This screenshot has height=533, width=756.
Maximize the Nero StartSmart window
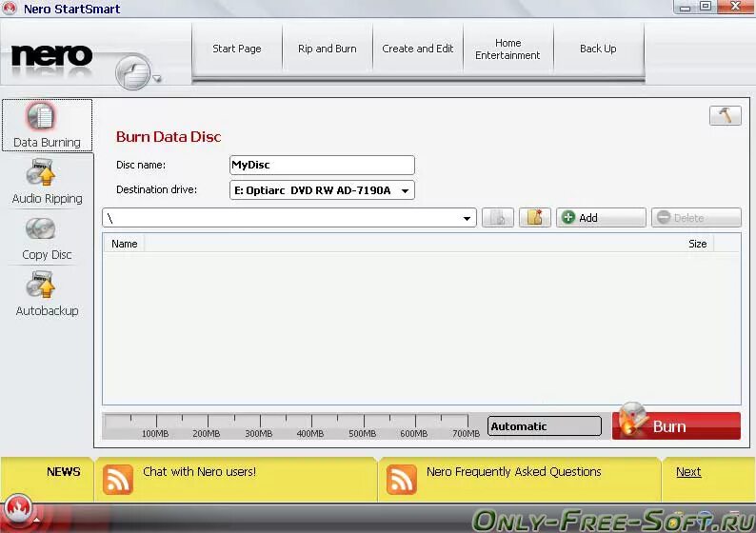705,7
